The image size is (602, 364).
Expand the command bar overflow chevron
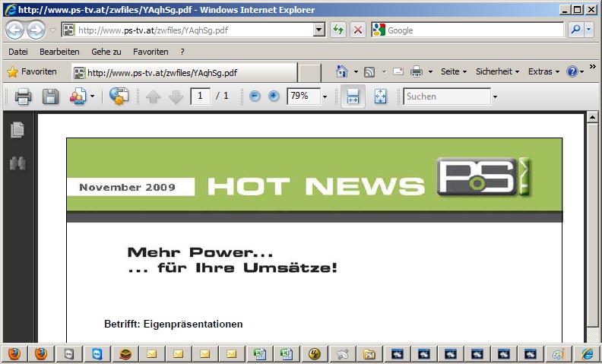[593, 67]
